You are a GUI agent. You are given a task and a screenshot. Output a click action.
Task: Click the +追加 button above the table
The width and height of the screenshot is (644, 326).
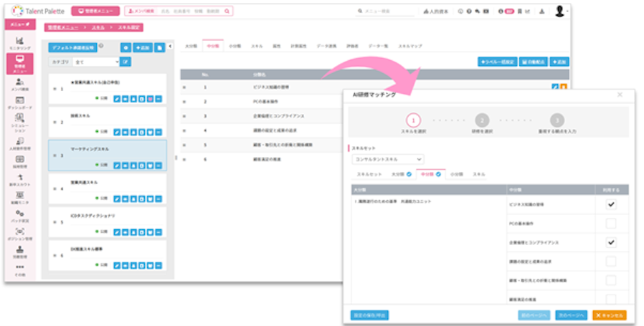(x=559, y=62)
